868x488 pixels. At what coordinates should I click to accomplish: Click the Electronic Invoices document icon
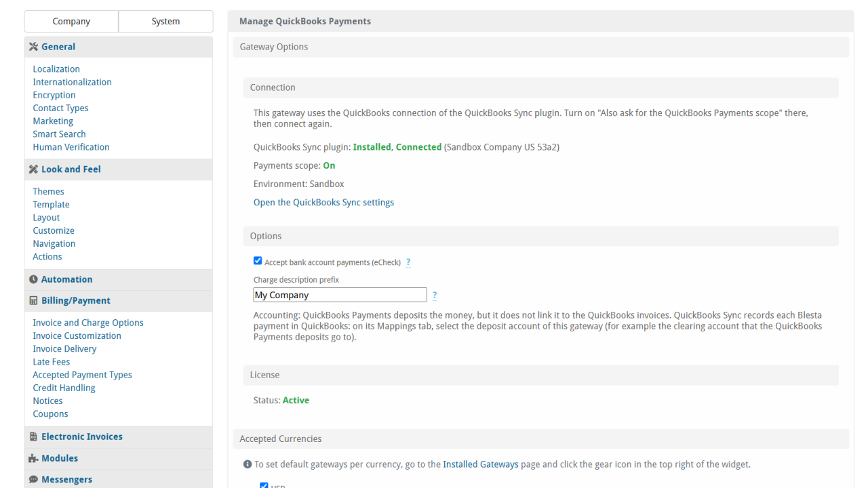tap(33, 437)
